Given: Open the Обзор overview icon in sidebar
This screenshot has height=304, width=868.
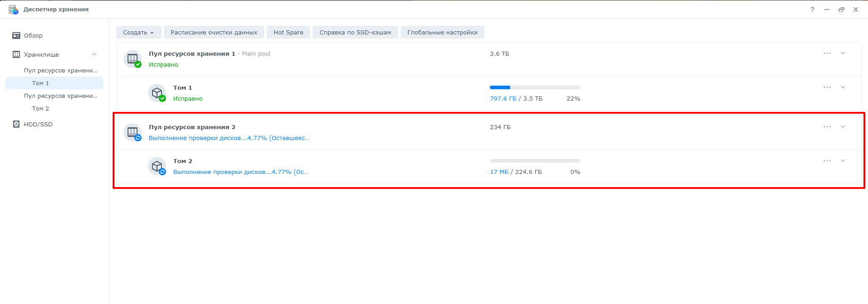Looking at the screenshot, I should point(16,35).
